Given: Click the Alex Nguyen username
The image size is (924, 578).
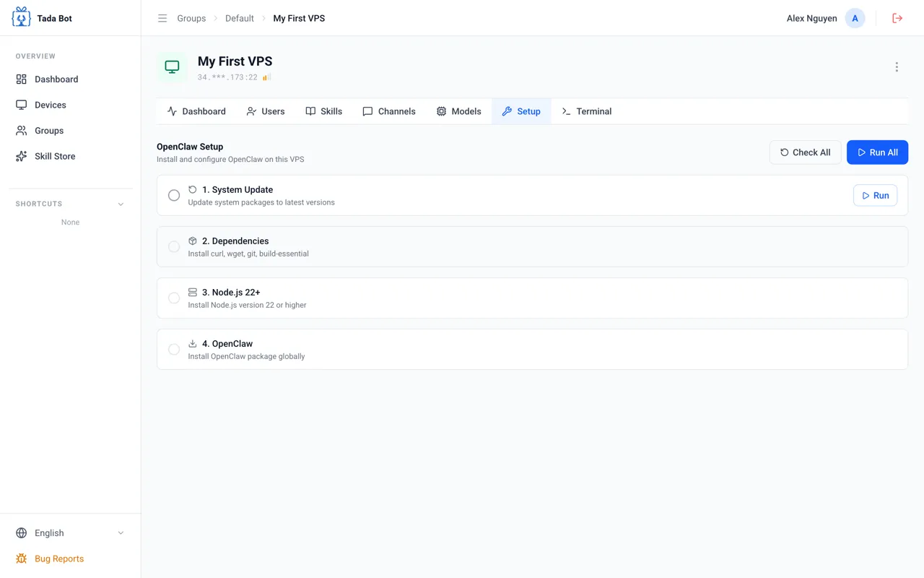Looking at the screenshot, I should click(812, 18).
